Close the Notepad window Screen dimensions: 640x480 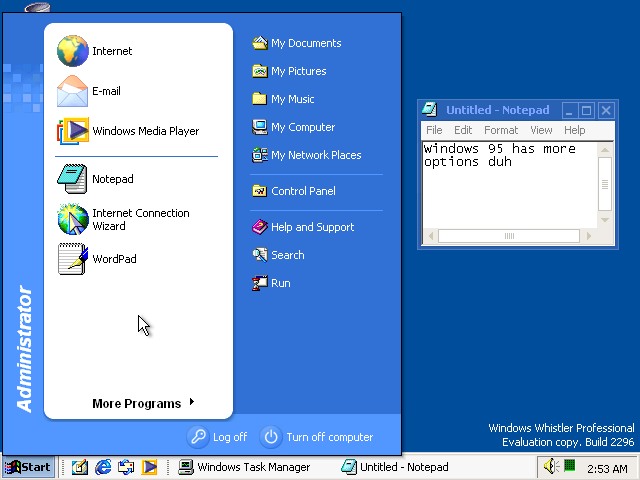pos(606,110)
